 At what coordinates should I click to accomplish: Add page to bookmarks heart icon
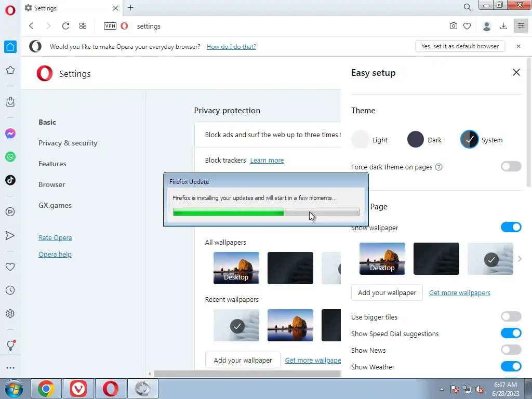(467, 26)
